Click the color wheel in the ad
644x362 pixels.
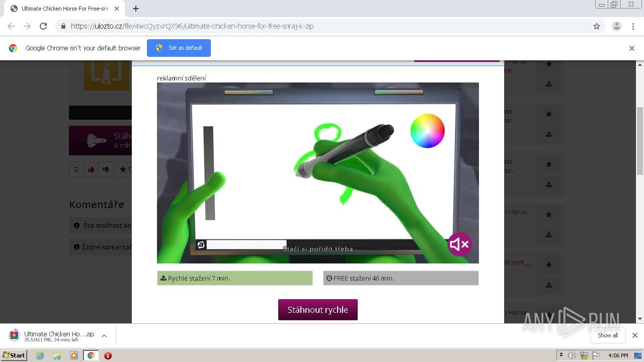(x=428, y=131)
